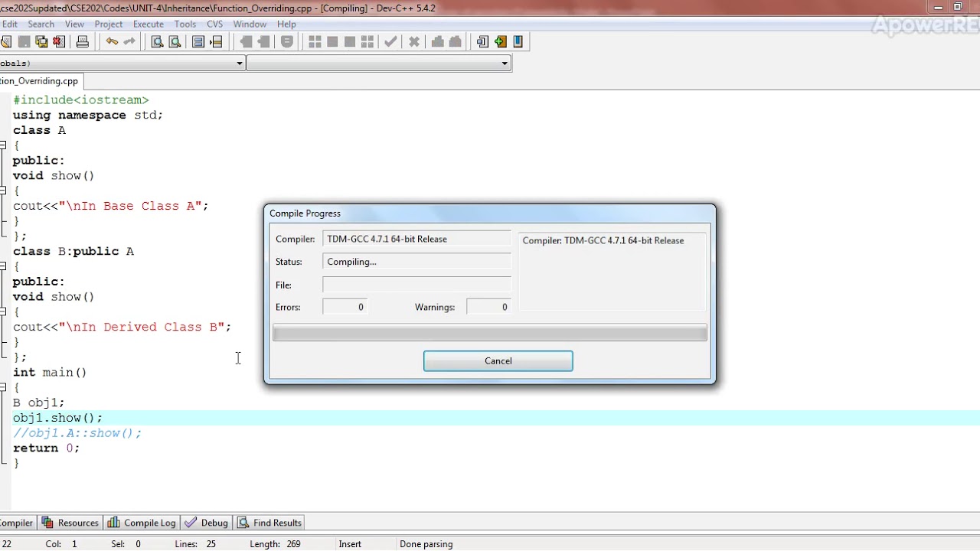Click the Profile analysis icon
980x551 pixels.
438,41
